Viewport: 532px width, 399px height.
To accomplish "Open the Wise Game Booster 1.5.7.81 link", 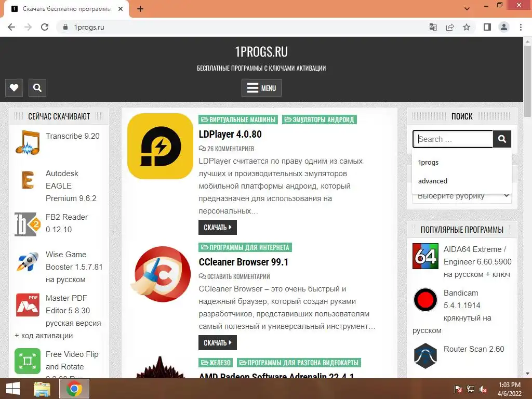I will click(74, 267).
